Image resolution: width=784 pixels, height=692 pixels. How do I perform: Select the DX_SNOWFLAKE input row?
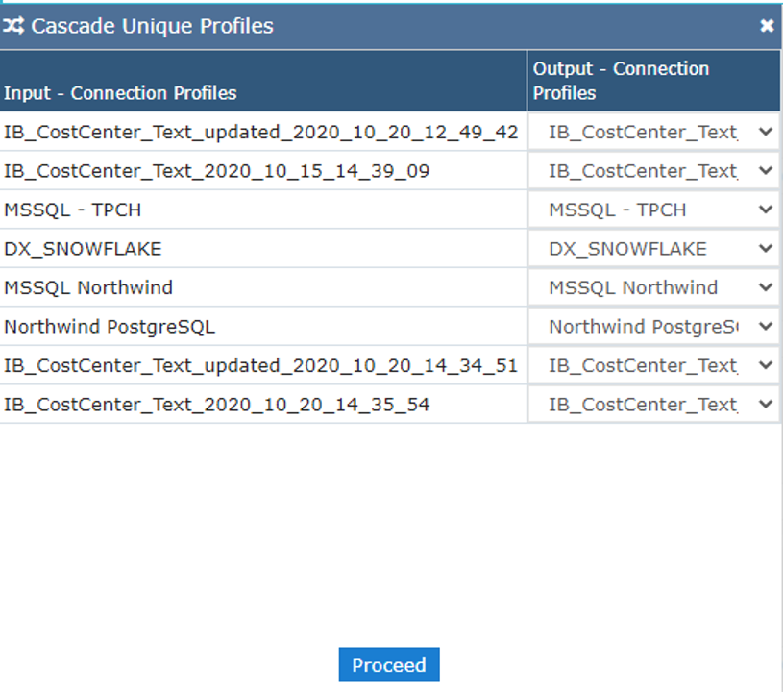(74, 248)
